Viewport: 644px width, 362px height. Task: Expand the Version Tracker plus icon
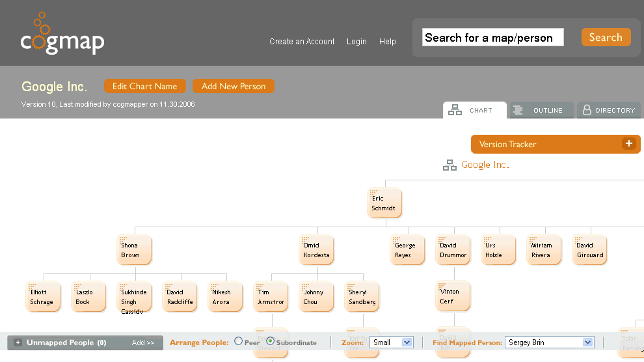click(628, 144)
